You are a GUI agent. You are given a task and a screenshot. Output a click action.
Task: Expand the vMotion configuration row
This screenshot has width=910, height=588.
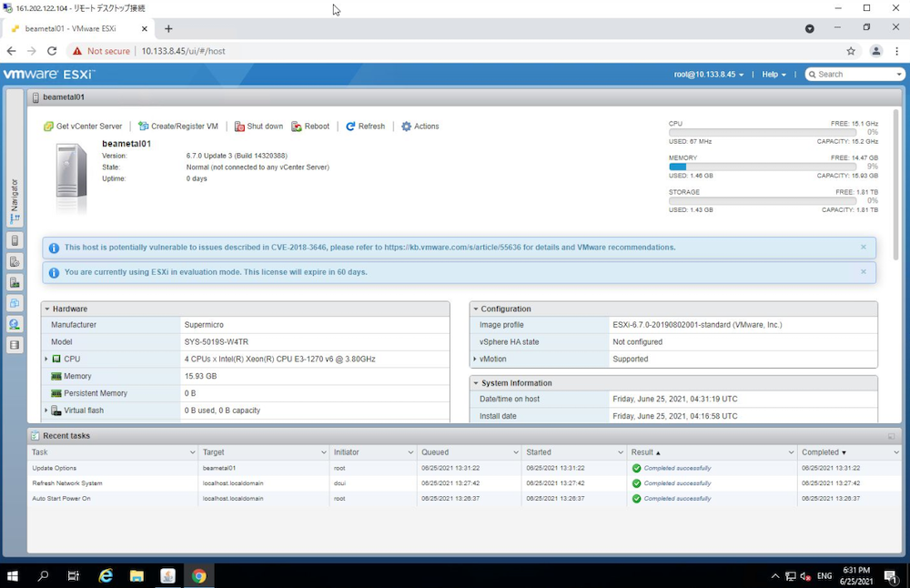(475, 360)
